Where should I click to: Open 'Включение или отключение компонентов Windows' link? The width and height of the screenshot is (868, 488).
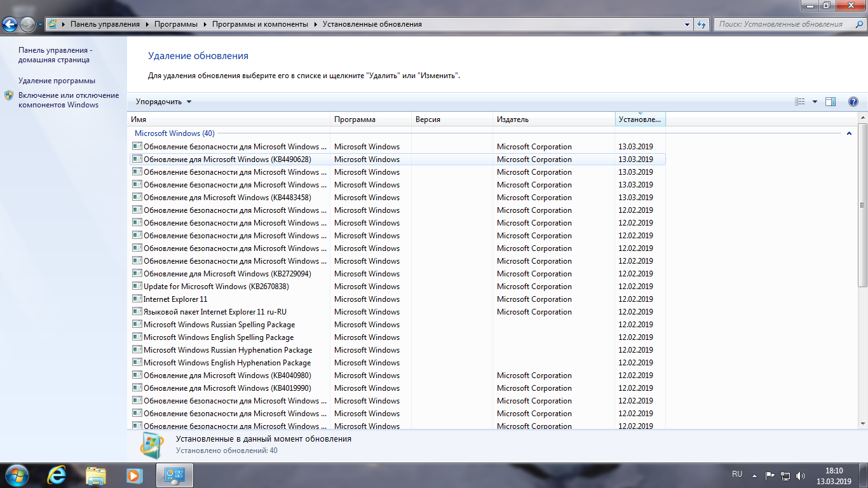pos(69,100)
